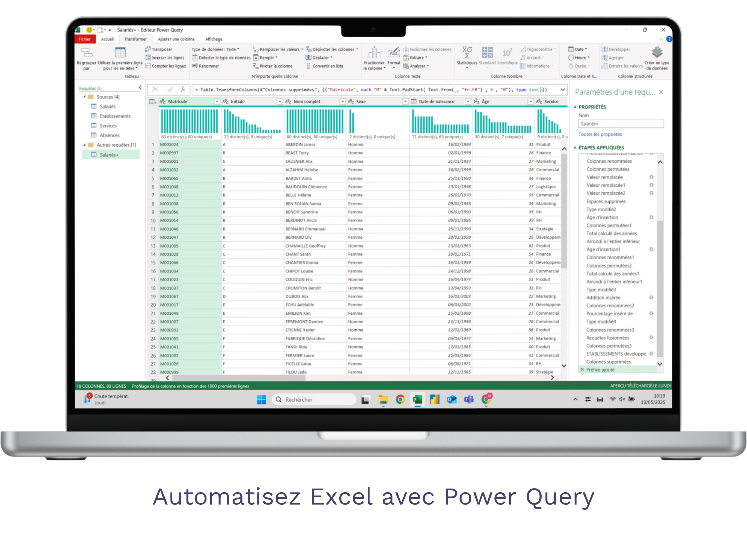Delete the Préfixe ajouté step

582,370
